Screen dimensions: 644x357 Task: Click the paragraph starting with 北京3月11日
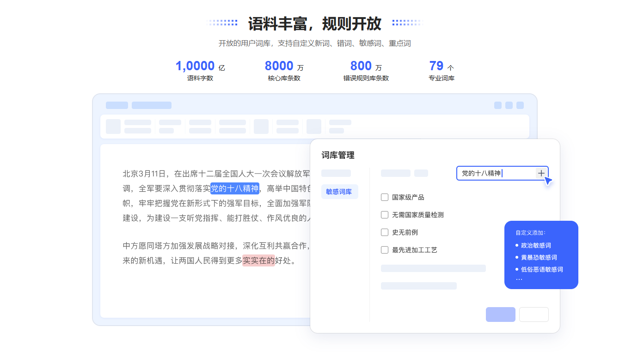(x=216, y=196)
